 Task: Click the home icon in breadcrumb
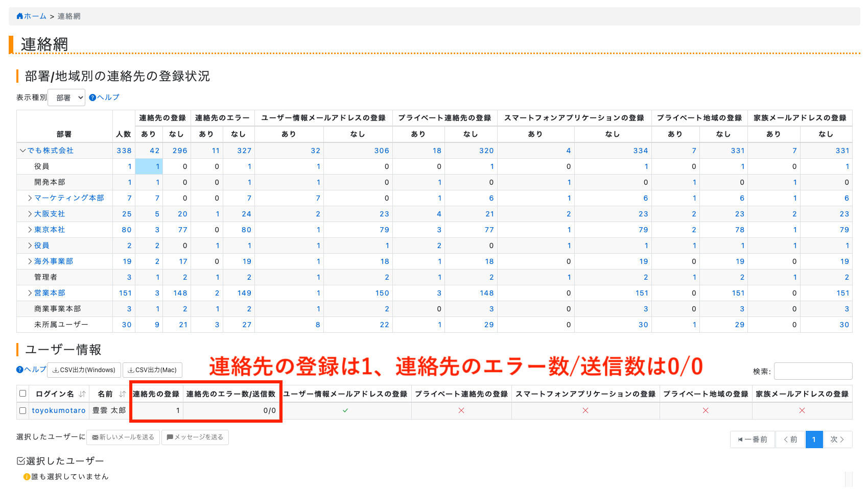click(20, 16)
